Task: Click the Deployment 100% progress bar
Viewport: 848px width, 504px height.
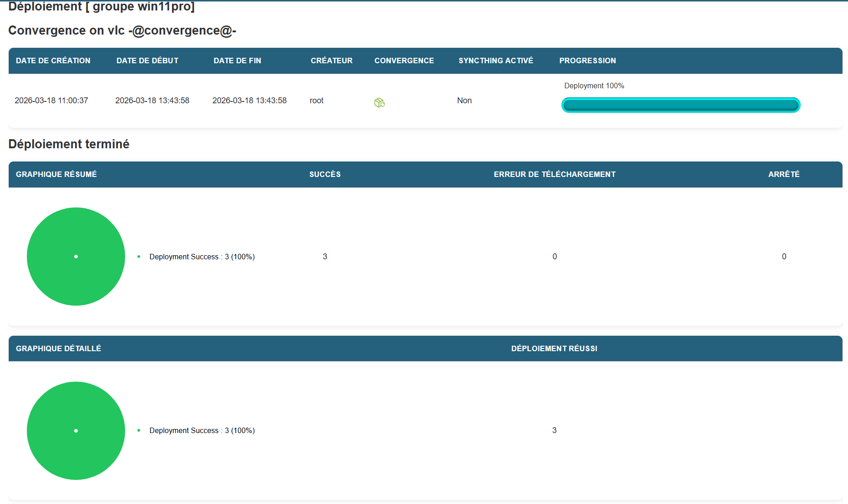Action: click(681, 105)
